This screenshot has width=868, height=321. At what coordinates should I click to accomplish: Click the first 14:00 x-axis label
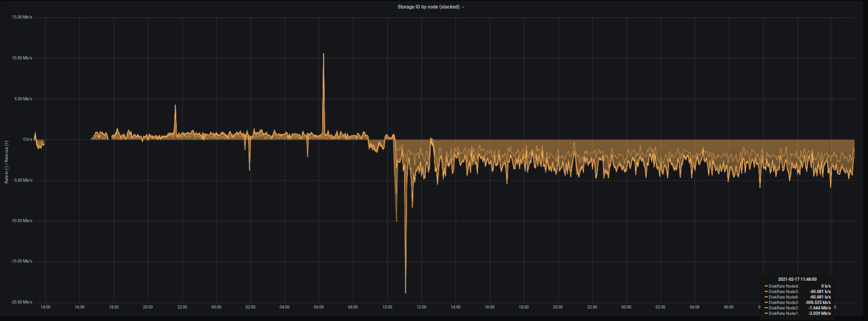tap(46, 307)
